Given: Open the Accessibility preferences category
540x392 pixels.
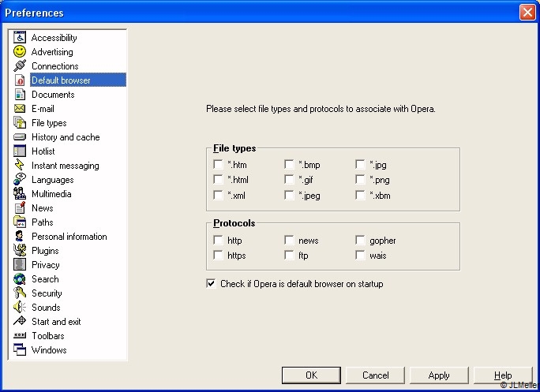Looking at the screenshot, I should pos(54,38).
